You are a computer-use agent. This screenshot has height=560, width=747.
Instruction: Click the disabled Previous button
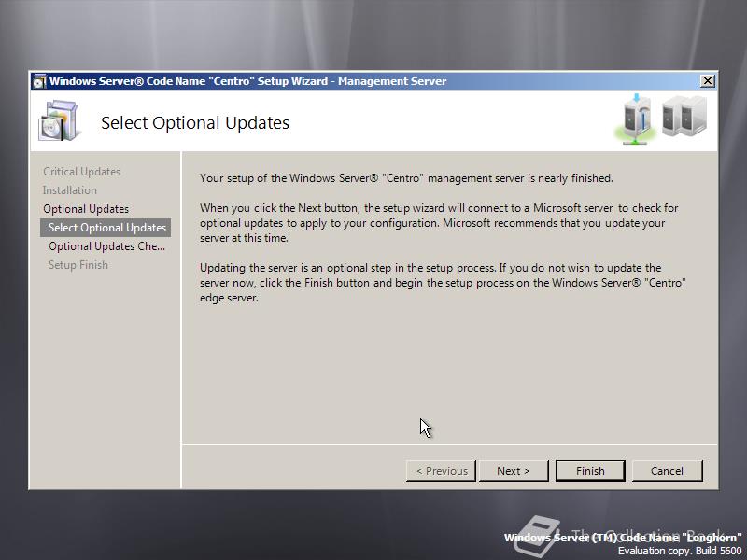tap(441, 471)
